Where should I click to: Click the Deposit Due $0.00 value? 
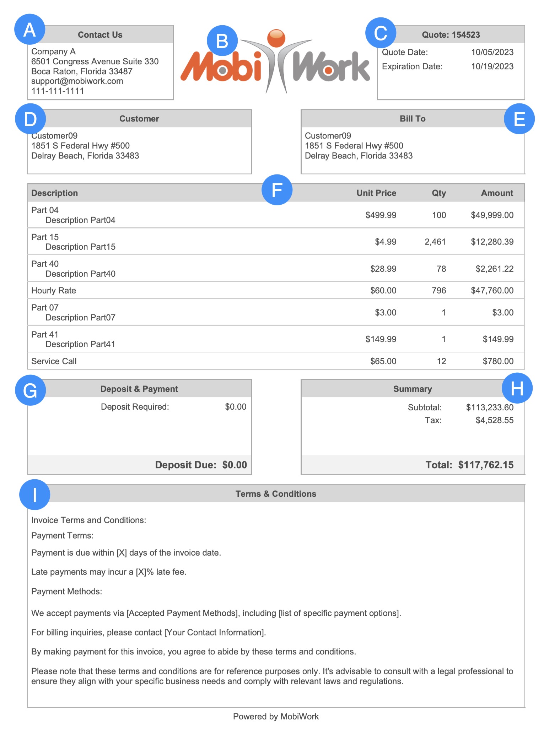(235, 465)
